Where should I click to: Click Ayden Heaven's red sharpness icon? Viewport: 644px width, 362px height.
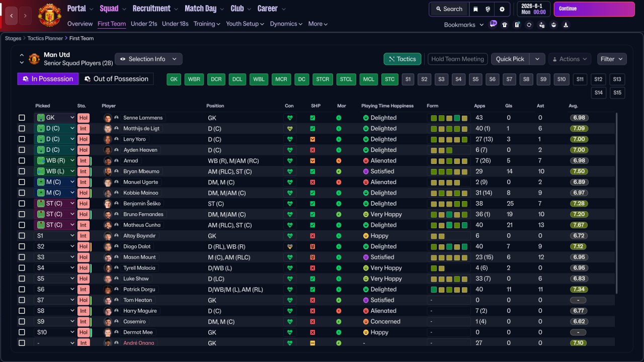pyautogui.click(x=312, y=150)
